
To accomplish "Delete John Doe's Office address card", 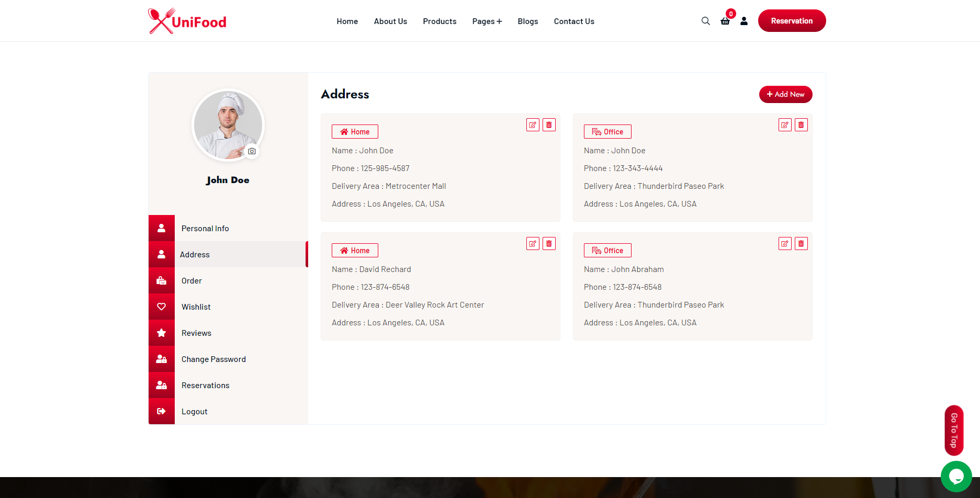I will [801, 125].
